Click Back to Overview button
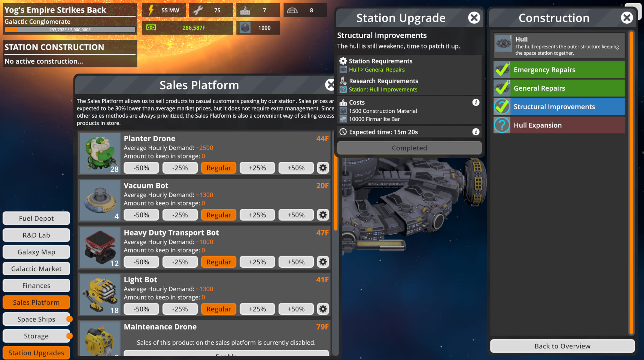 562,346
